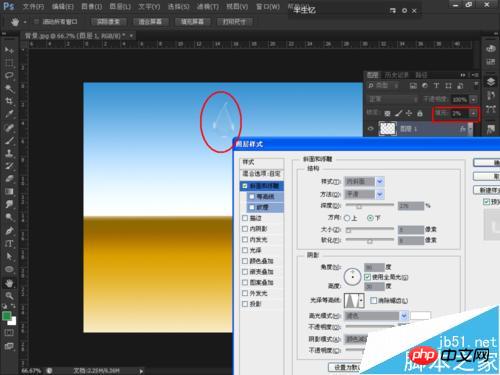This screenshot has height=375, width=500.
Task: Select the Eyedropper tool
Action: [x=9, y=114]
